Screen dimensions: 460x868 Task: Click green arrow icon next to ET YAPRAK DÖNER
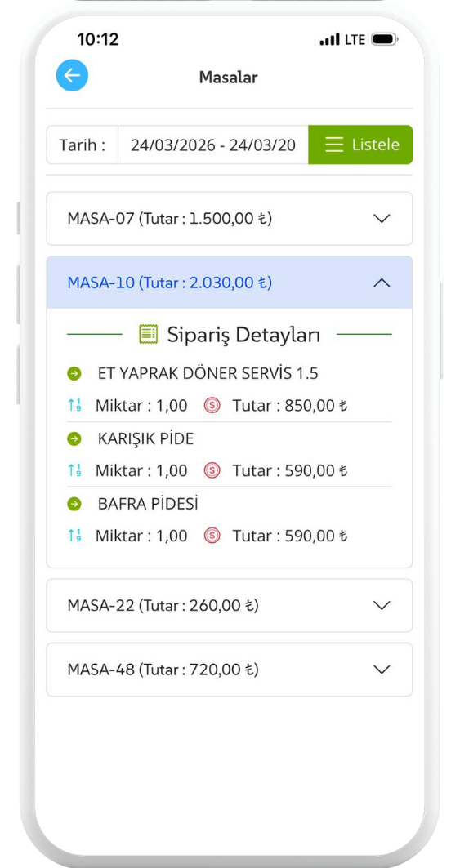74,374
